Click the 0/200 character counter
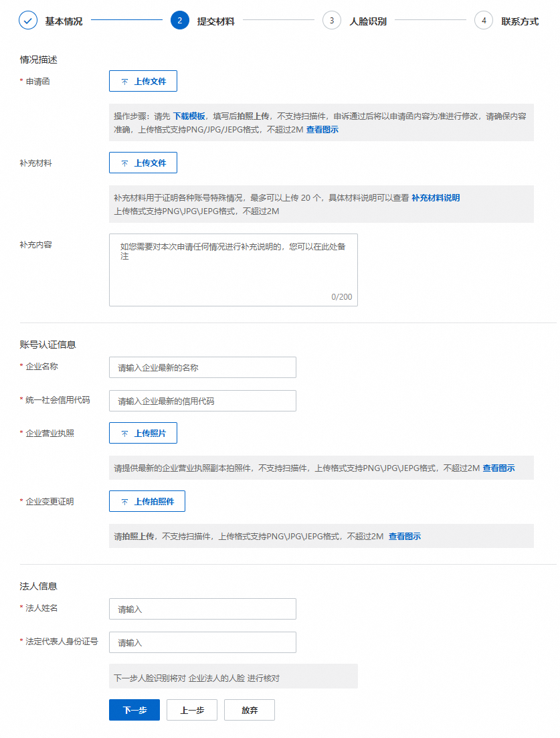The height and width of the screenshot is (738, 560). point(342,296)
